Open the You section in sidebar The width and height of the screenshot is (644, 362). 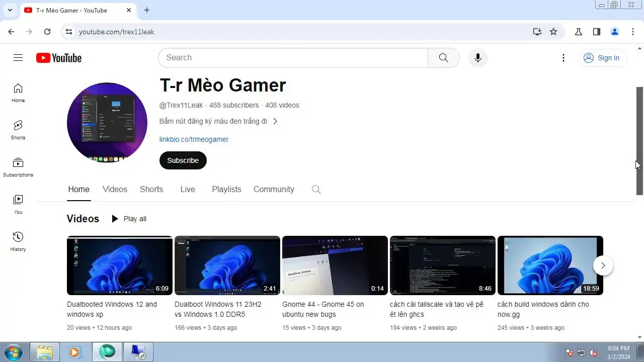coord(18,205)
